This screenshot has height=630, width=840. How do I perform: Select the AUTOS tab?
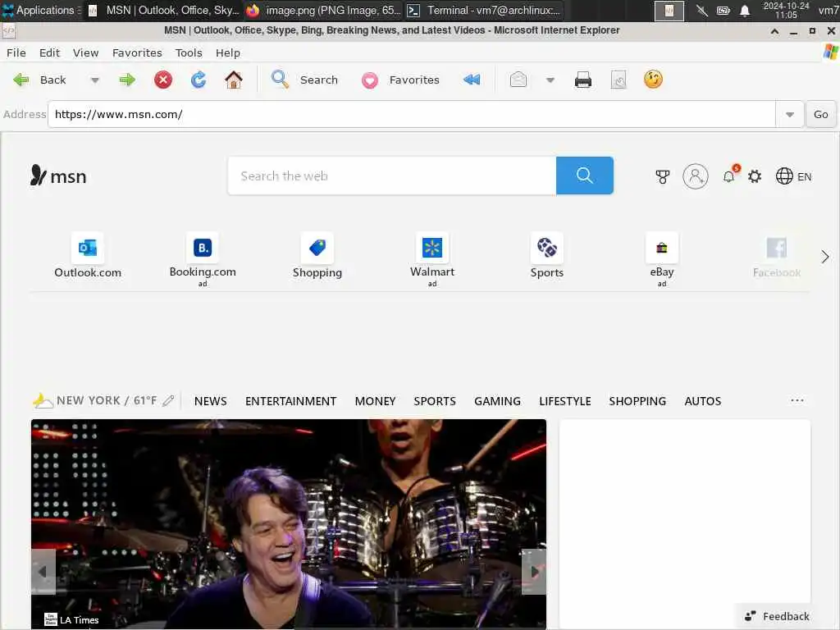(702, 400)
